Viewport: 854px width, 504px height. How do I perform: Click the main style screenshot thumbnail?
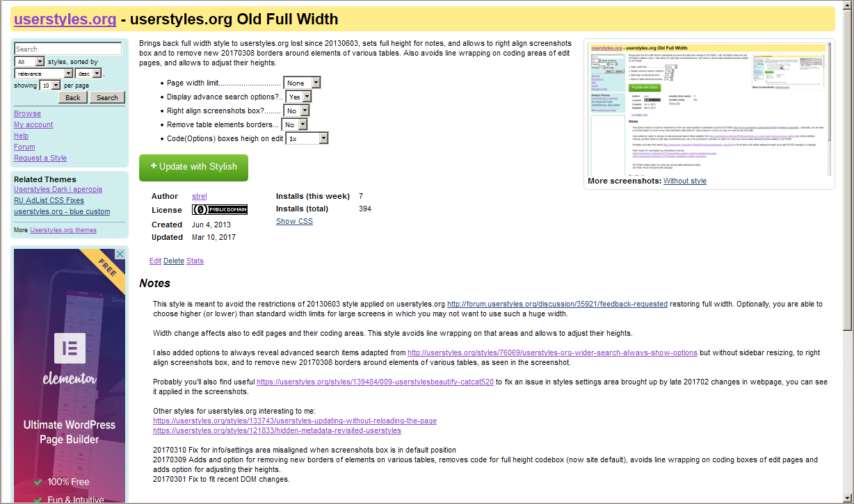tap(709, 108)
